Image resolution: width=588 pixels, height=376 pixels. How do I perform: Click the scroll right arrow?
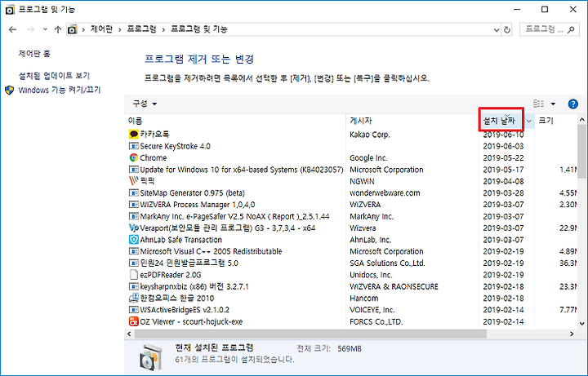click(572, 334)
